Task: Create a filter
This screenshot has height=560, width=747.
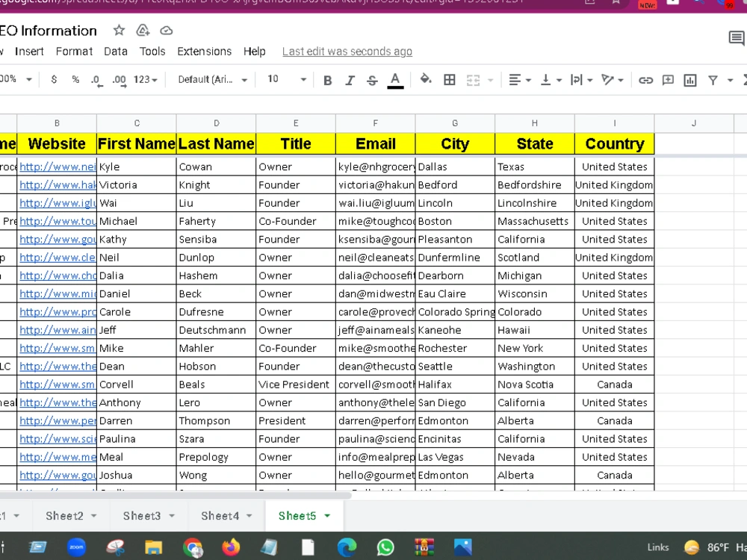Action: coord(713,81)
